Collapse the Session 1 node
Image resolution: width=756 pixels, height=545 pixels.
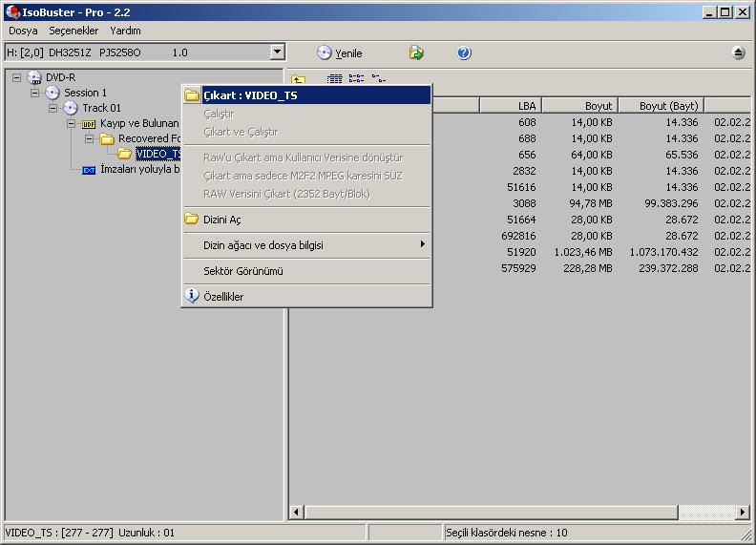[x=35, y=93]
